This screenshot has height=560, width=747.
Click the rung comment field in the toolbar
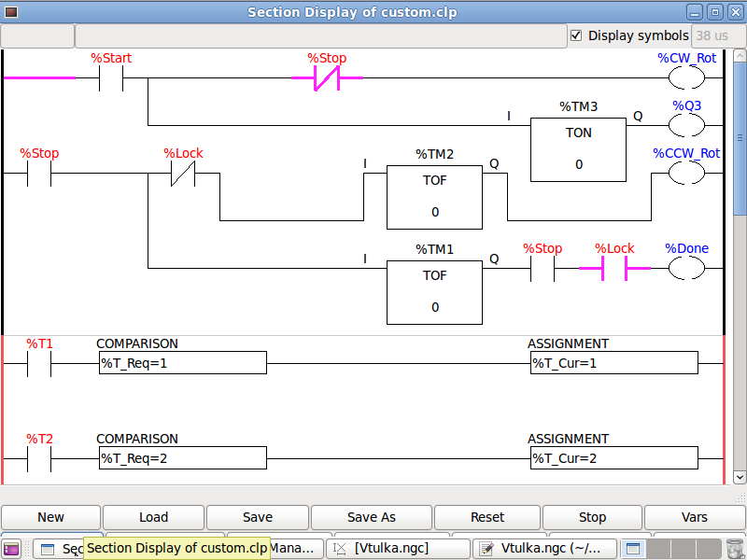321,35
